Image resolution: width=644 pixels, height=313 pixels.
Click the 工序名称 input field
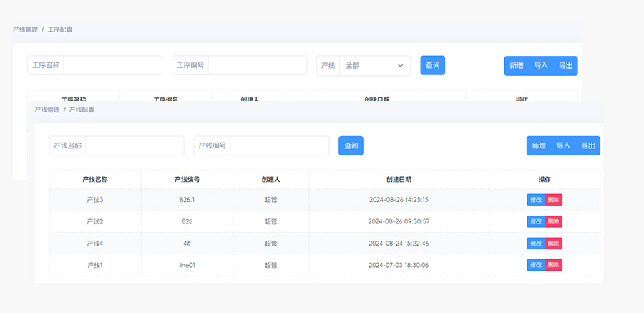pos(112,65)
